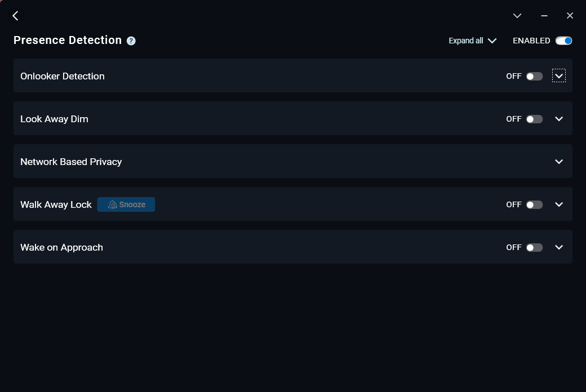
Task: Expand the Network Based Privacy chevron
Action: 559,162
